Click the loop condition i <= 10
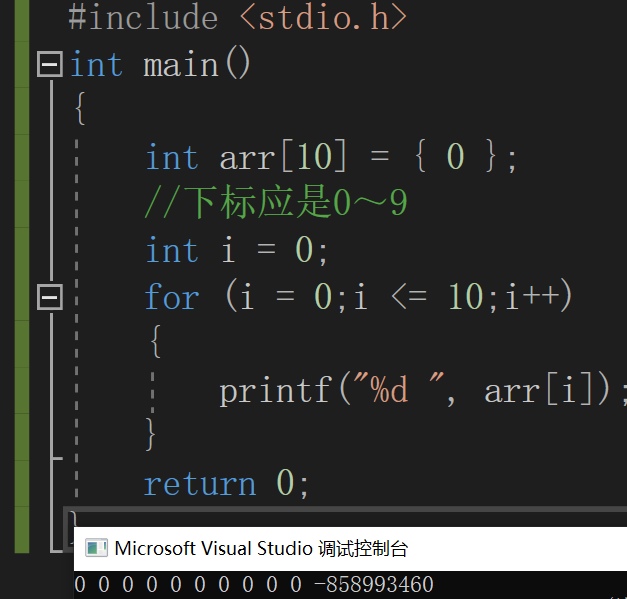 click(419, 297)
